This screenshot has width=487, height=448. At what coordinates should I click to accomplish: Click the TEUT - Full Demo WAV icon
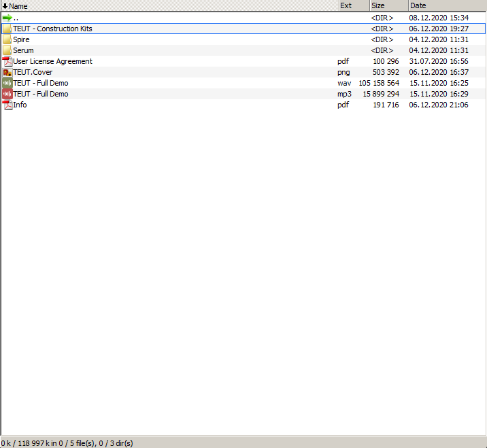(x=7, y=83)
